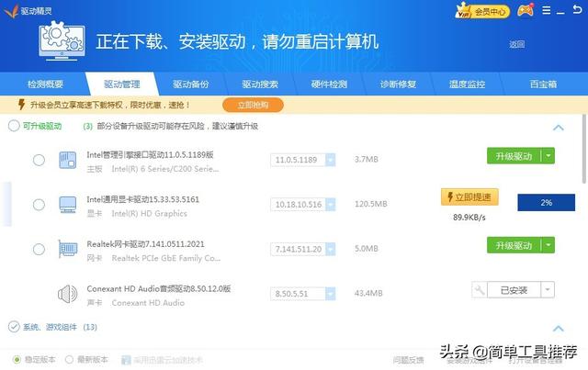Choose the 最新版本 radio option

coord(69,360)
